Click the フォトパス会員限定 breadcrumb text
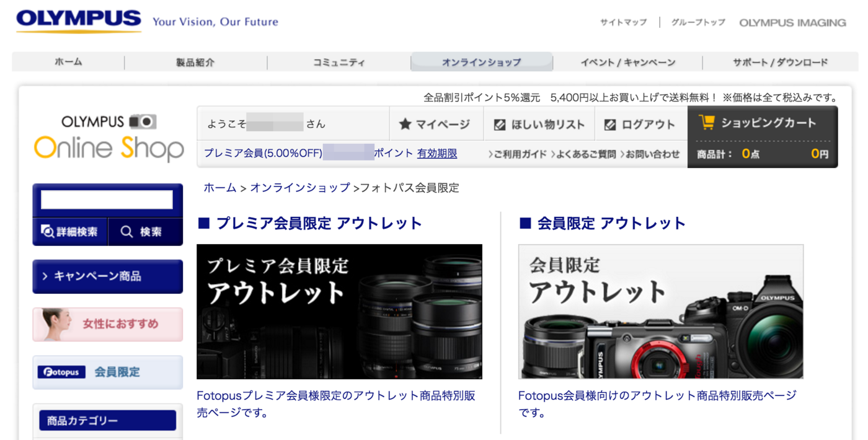Image resolution: width=868 pixels, height=440 pixels. (409, 188)
